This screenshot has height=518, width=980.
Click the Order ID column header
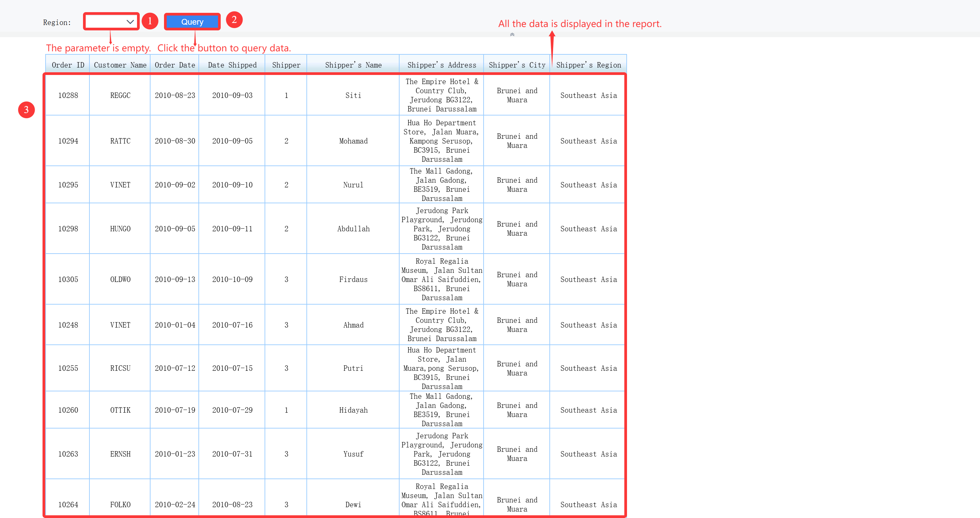click(68, 65)
